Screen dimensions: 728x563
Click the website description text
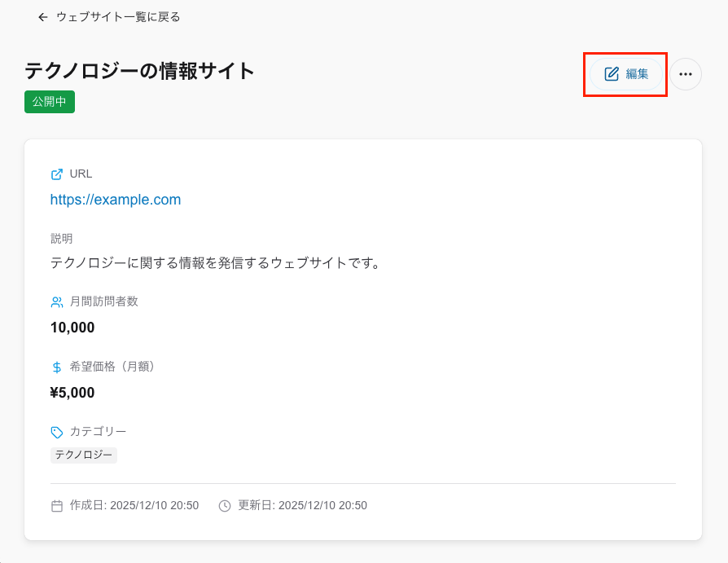(x=216, y=263)
